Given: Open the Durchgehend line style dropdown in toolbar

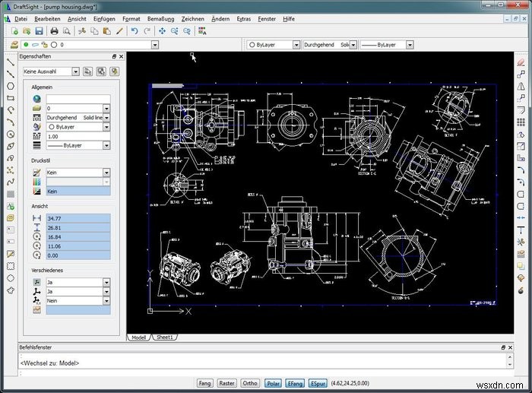Looking at the screenshot, I should click(x=353, y=45).
